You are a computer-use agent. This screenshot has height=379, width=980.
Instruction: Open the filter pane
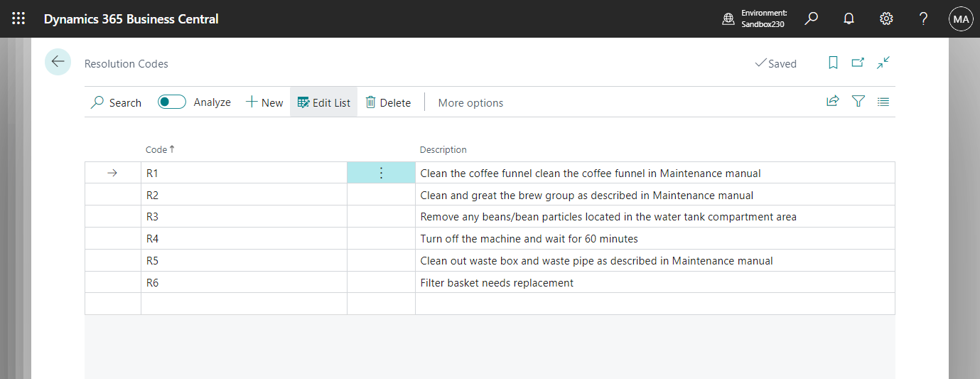[858, 102]
